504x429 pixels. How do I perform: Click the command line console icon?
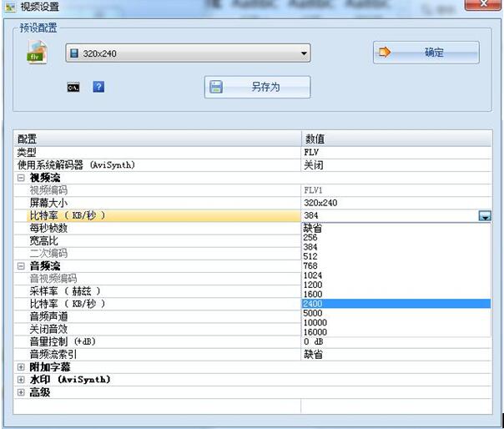73,87
